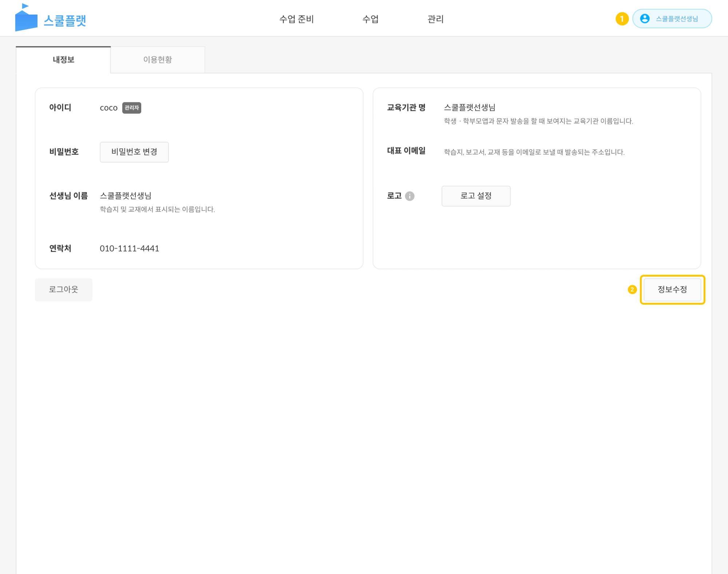Click the 교육기관 명 value 스쿨플랫선생님
Viewport: 728px width, 574px height.
470,108
